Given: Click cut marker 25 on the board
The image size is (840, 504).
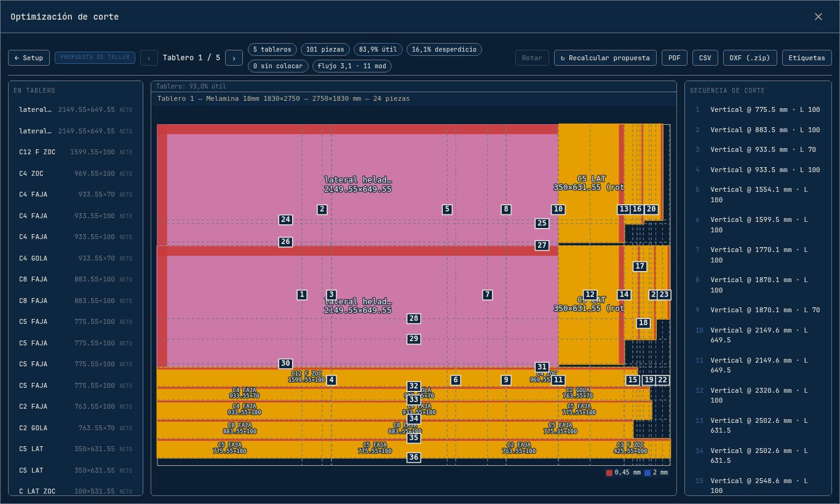Looking at the screenshot, I should point(542,223).
